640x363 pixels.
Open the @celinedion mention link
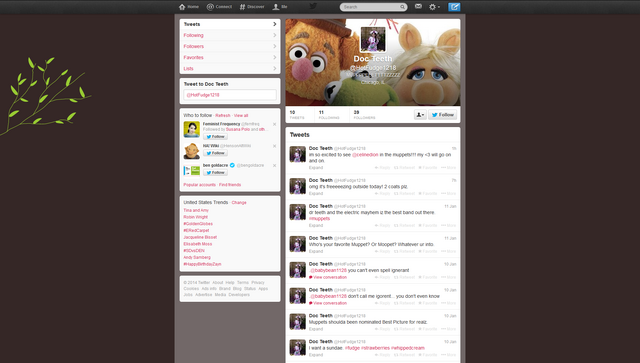365,155
